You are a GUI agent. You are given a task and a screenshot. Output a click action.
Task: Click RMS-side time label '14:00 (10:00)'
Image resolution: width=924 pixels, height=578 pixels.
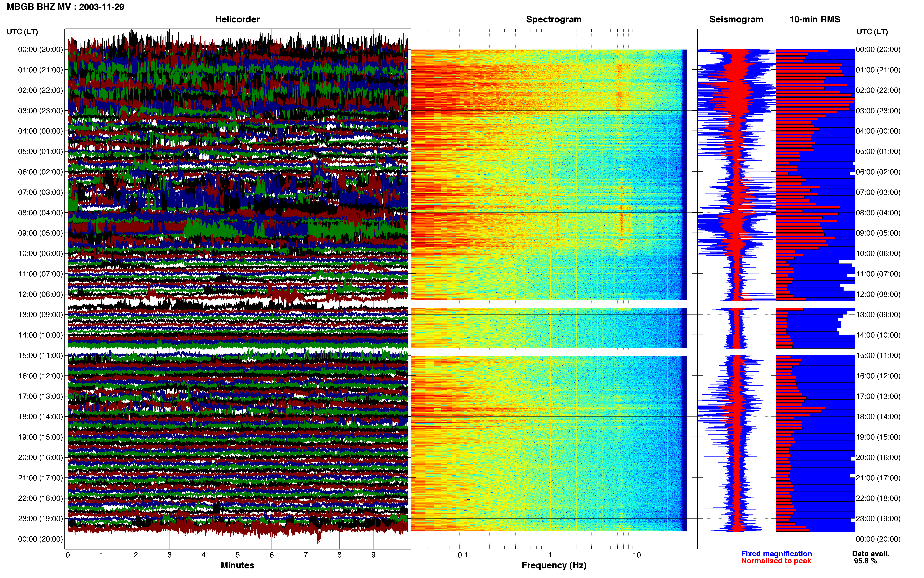pyautogui.click(x=878, y=335)
